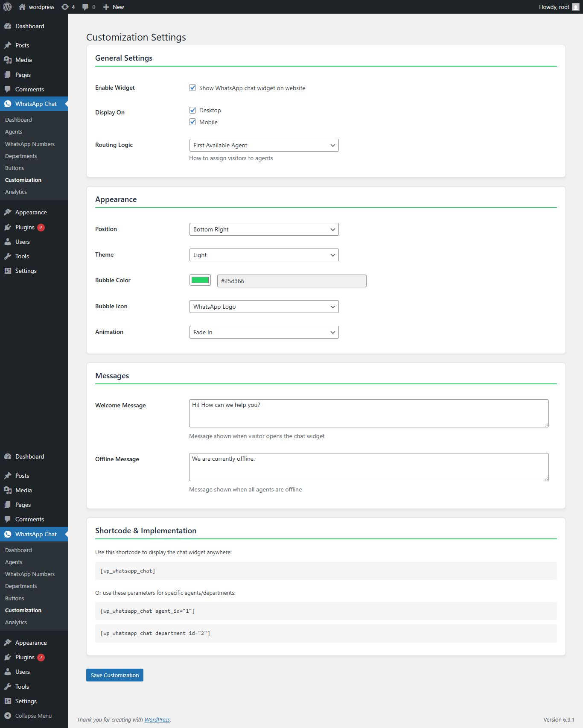Click the comments bubble in the admin bar
Viewport: 583px width, 728px height.
coord(85,7)
